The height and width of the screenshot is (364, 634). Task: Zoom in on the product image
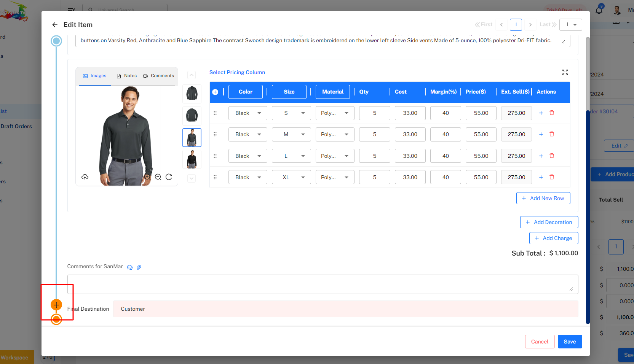click(147, 177)
